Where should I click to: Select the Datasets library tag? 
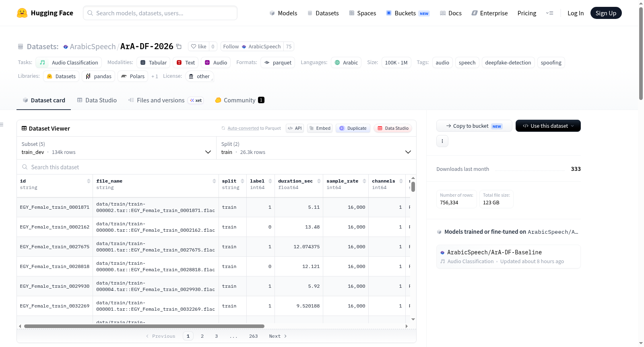pyautogui.click(x=61, y=76)
